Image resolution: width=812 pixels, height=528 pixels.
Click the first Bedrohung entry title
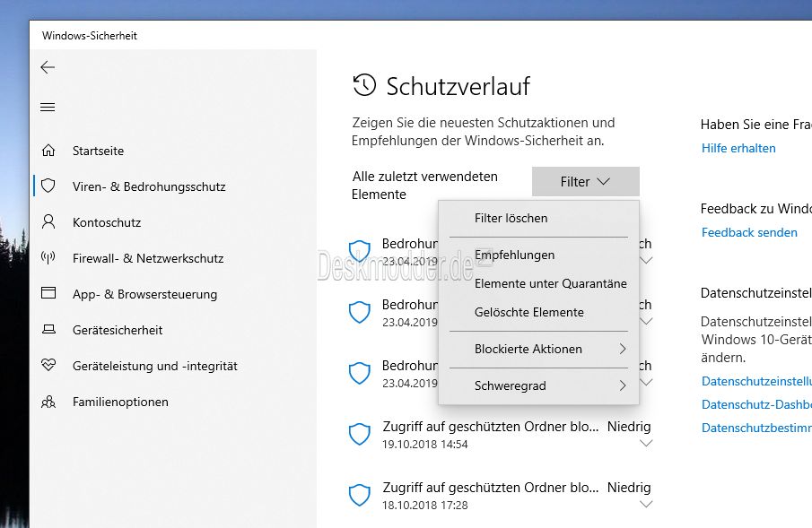tap(410, 243)
